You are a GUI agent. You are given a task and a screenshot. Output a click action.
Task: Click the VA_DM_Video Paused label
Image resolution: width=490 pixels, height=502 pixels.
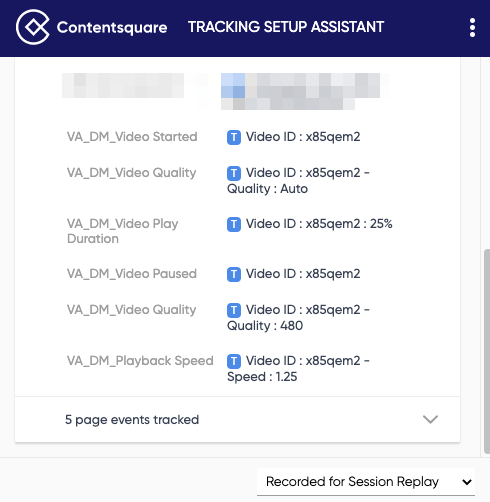pos(132,274)
